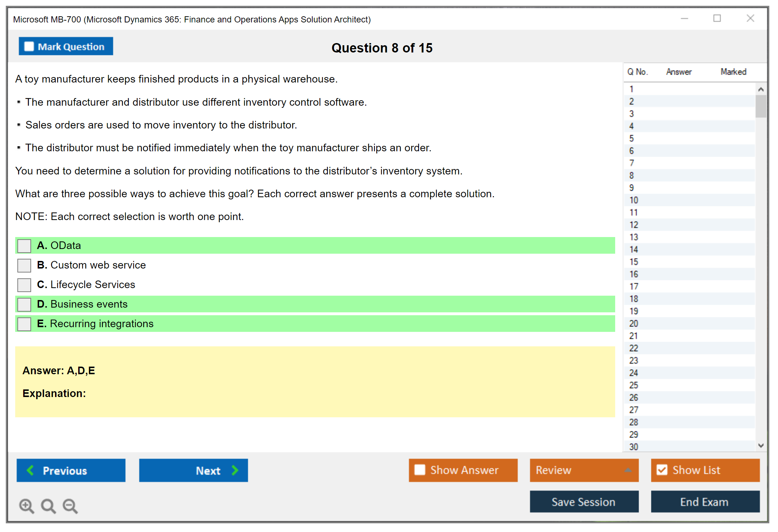
Task: Tick the D. Business events checkbox
Action: click(24, 304)
